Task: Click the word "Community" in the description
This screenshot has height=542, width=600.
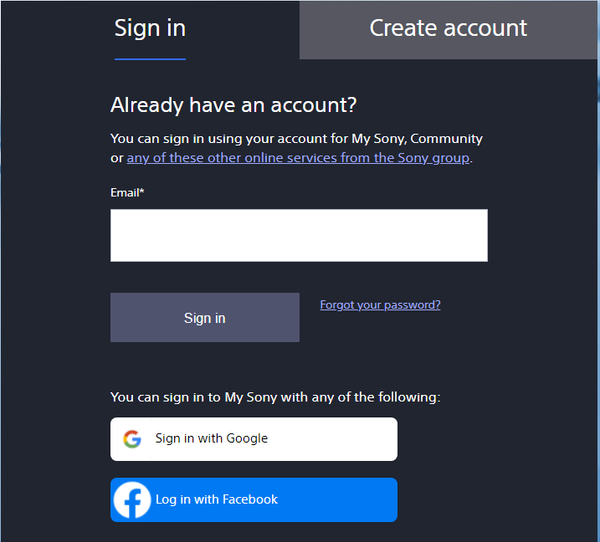Action: pyautogui.click(x=446, y=138)
